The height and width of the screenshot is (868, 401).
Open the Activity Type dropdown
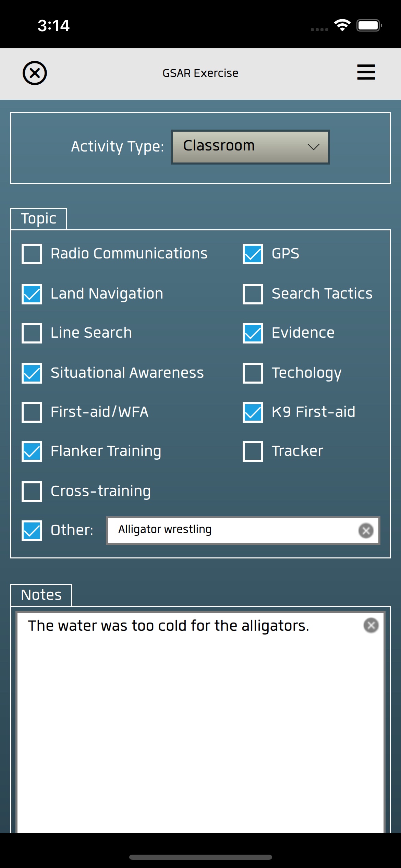tap(250, 147)
